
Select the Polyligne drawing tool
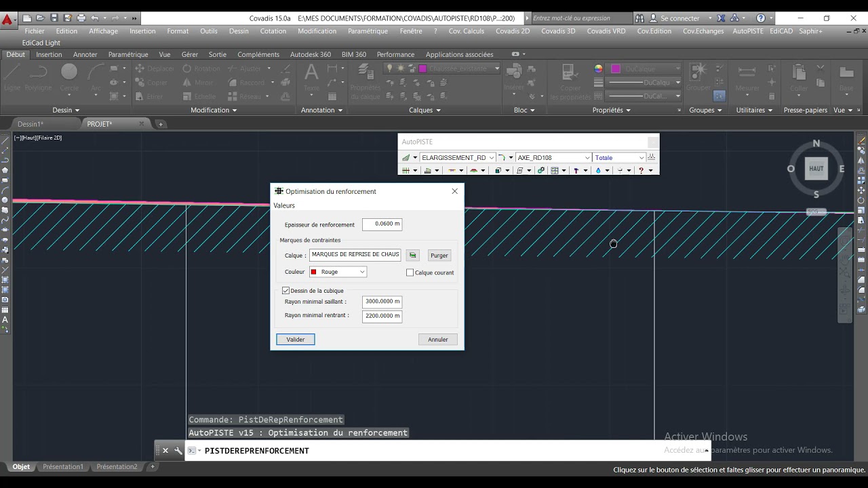(38, 78)
